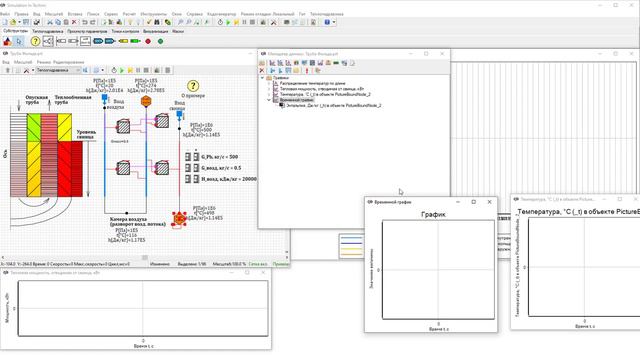Viewport: 640px width, 360px height.
Task: Start calculation with green play in main toolbar
Action: point(228,22)
